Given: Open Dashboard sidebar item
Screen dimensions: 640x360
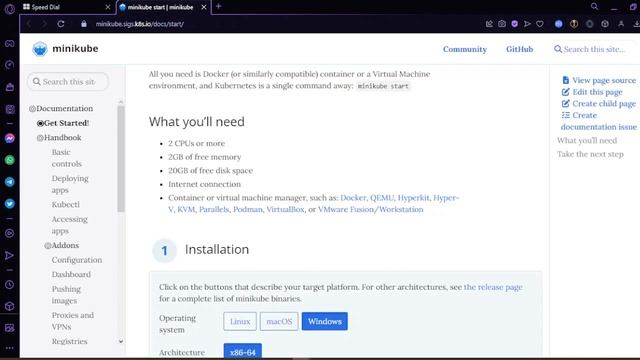Looking at the screenshot, I should pyautogui.click(x=71, y=274).
